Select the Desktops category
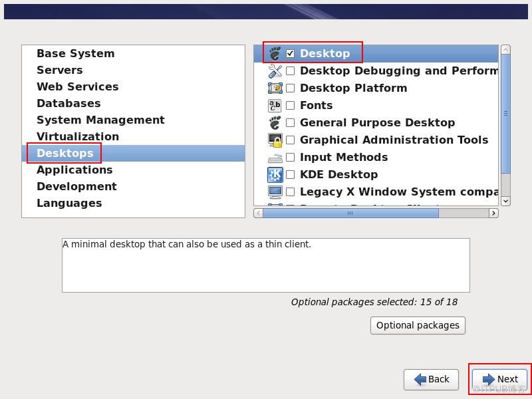Viewport: 532px width, 399px height. (134, 153)
